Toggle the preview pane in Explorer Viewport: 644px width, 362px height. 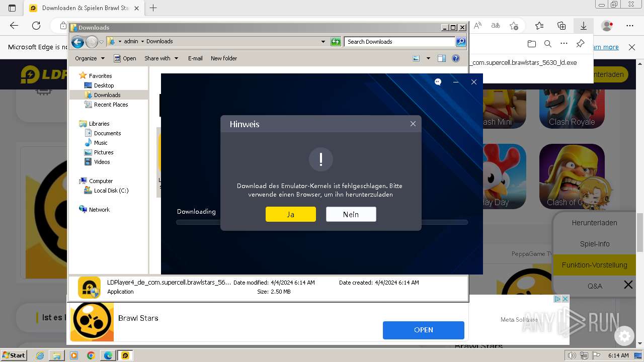[x=442, y=58]
